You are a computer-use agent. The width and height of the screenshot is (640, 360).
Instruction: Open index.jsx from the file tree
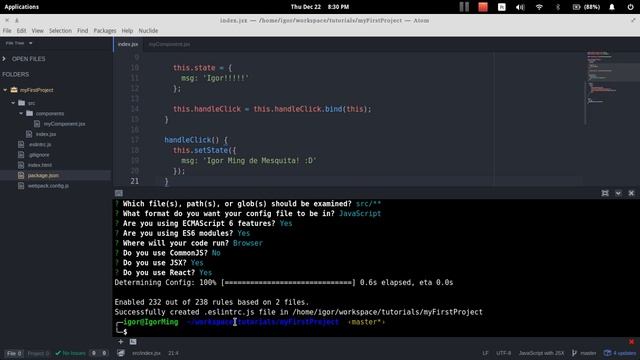pyautogui.click(x=46, y=134)
